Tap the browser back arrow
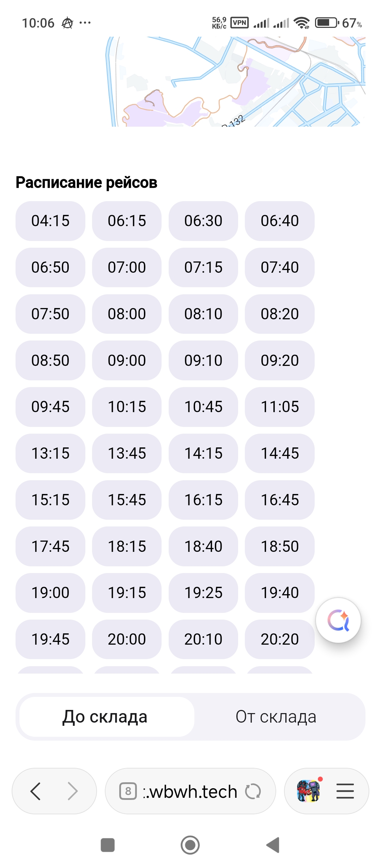Screen dimensions: 381x868 [36, 791]
